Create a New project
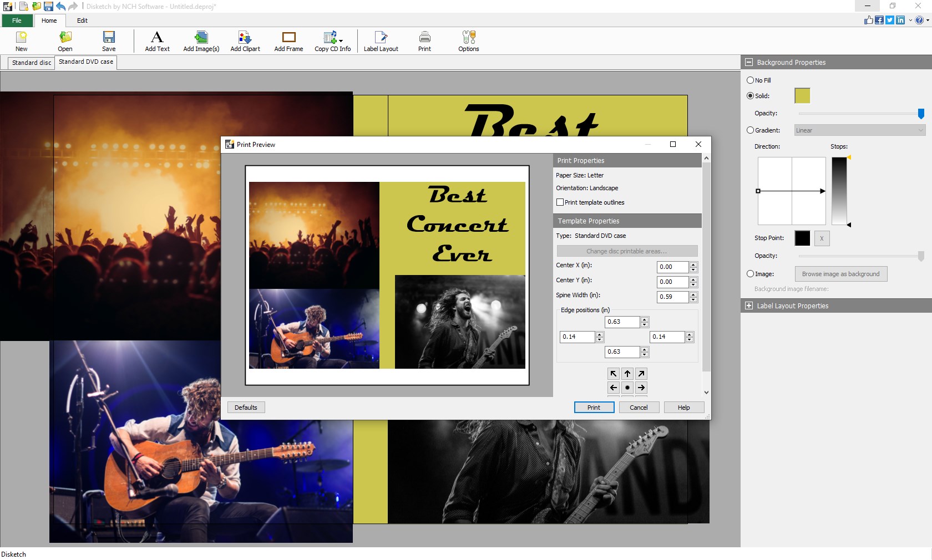Screen dimensions: 932x560 [x=22, y=41]
